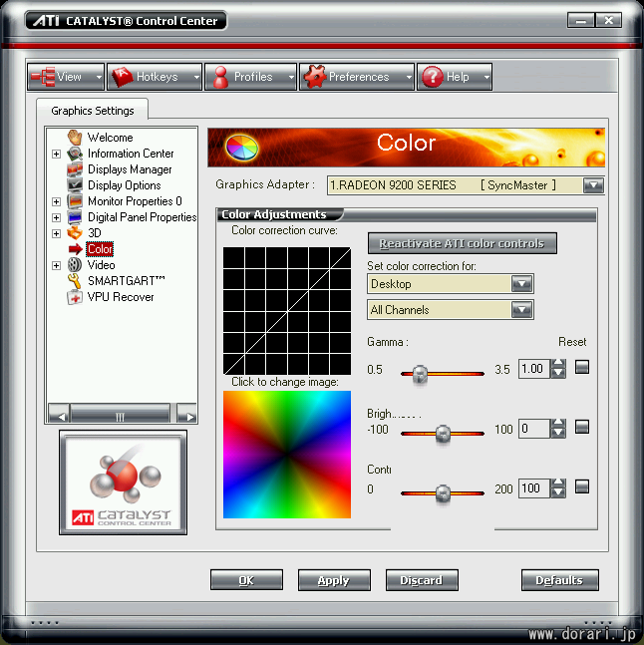Decrease Brightness with the down stepper
The height and width of the screenshot is (645, 644).
point(557,433)
